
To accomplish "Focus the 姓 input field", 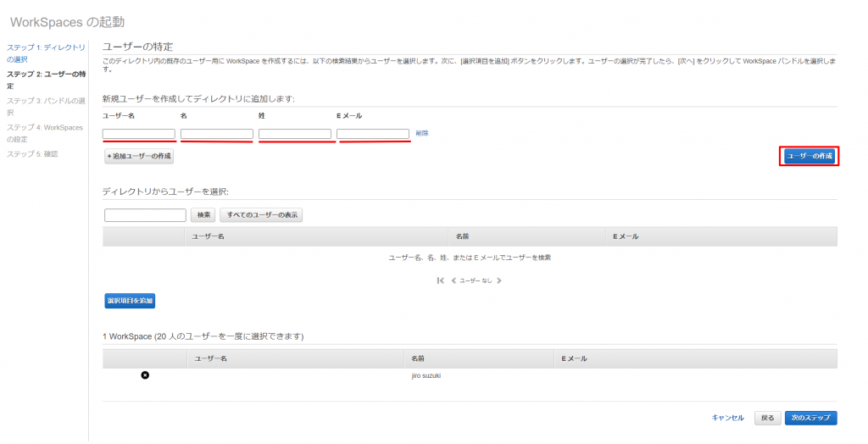I will (295, 134).
